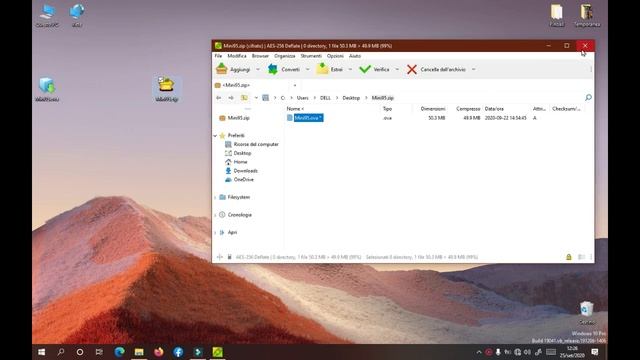Select Downloads in the Preferiti list
Viewport: 640px width, 360px height.
point(245,171)
